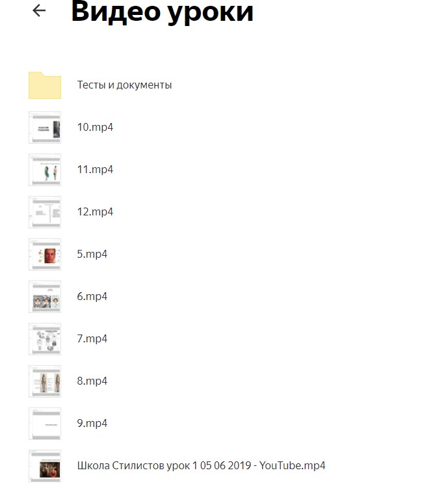The height and width of the screenshot is (492, 448).
Task: Go back using the left arrow icon
Action: pos(39,10)
